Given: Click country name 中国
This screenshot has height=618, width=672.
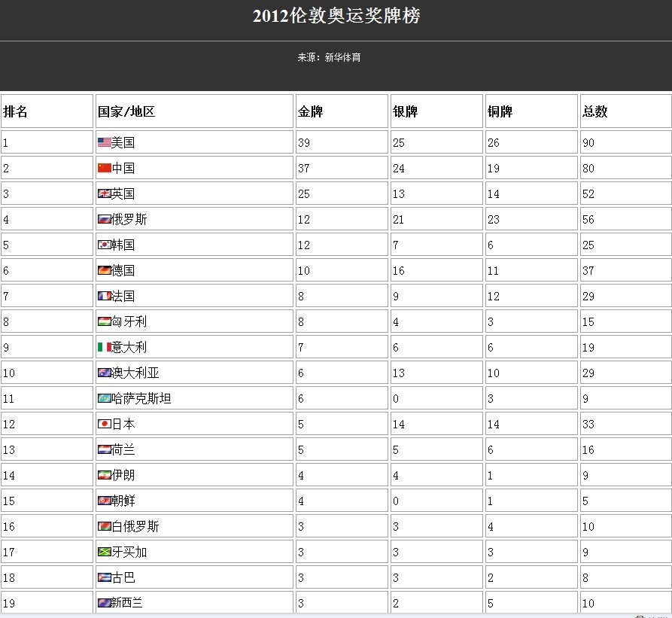Looking at the screenshot, I should [123, 168].
